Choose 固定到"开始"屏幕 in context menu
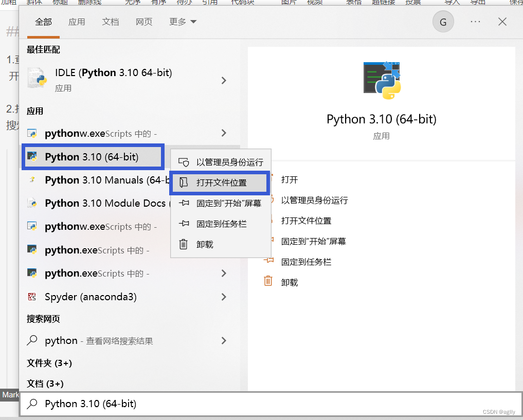 tap(221, 204)
